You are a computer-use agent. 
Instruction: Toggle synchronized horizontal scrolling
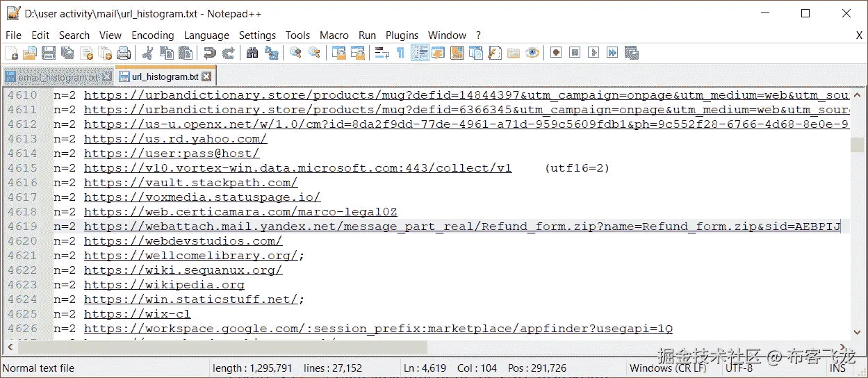pos(357,53)
